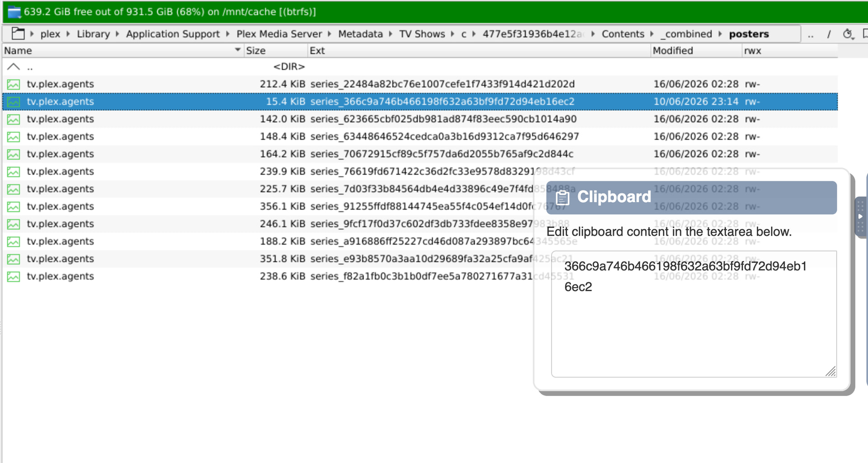
Task: Sort files by the Name column header
Action: (122, 51)
